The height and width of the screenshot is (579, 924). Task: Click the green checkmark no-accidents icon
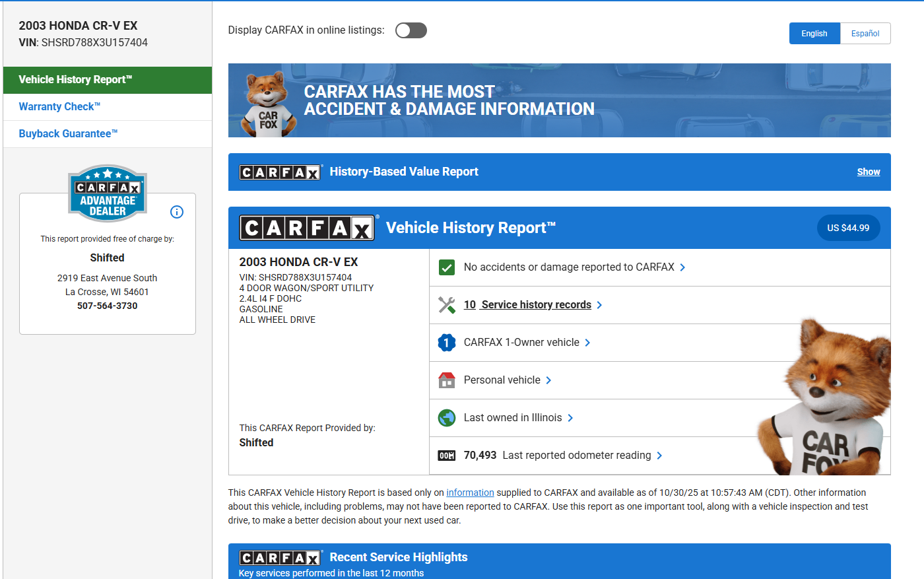447,267
